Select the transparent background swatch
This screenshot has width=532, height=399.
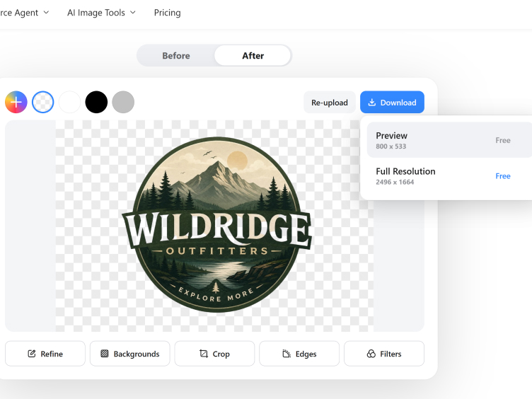point(42,102)
